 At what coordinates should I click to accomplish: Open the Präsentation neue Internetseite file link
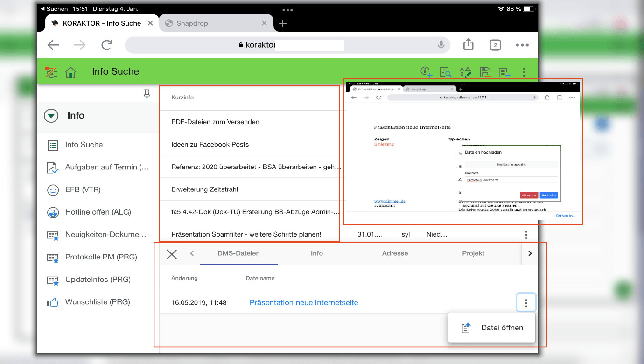304,303
